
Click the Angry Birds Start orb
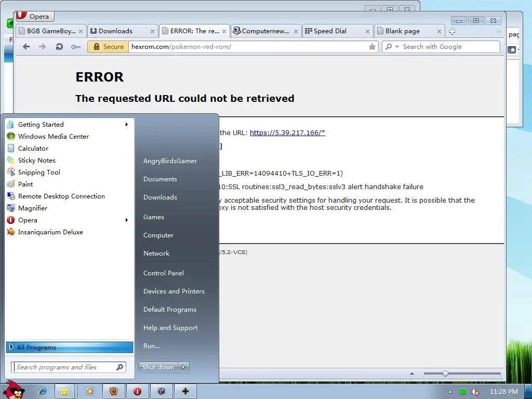click(x=15, y=391)
